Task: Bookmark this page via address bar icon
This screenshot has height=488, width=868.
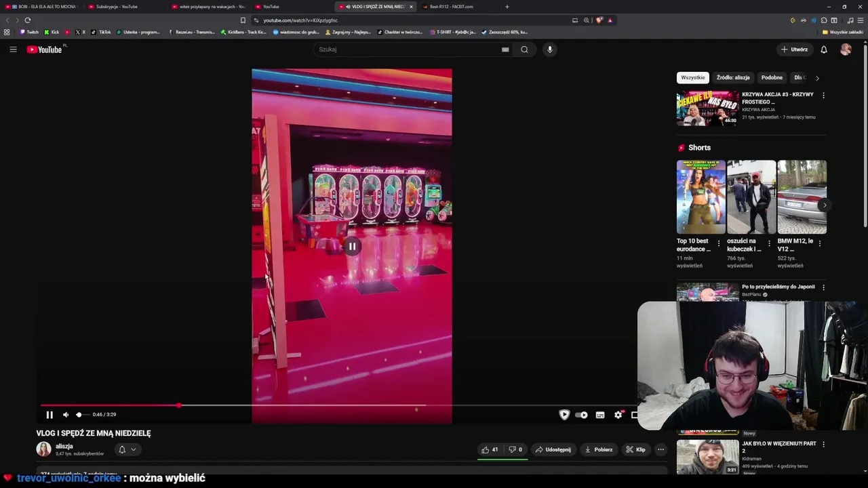Action: pyautogui.click(x=243, y=20)
